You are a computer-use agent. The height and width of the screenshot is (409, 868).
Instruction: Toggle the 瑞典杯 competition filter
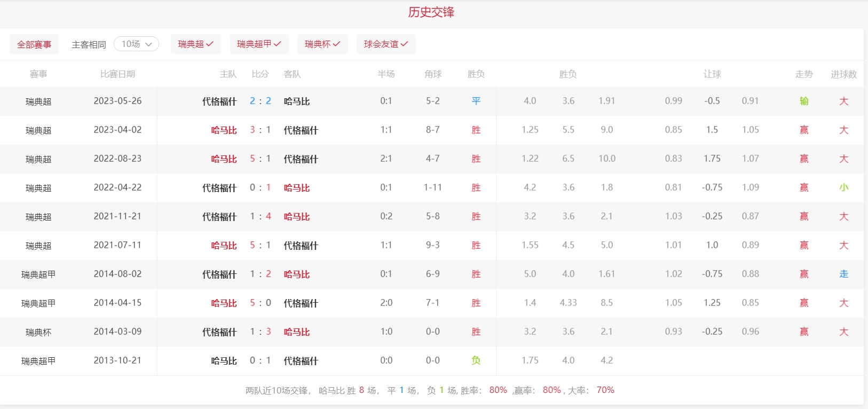[x=322, y=44]
